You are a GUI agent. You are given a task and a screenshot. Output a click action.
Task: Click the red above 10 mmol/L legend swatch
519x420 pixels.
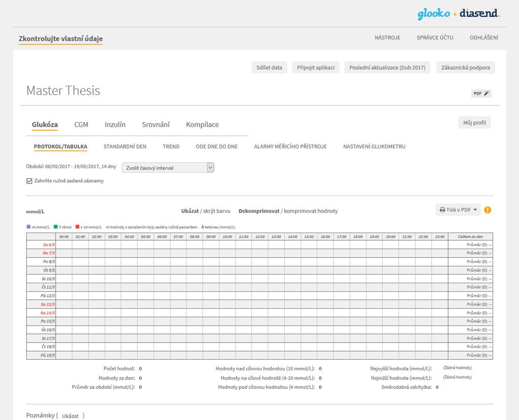(x=78, y=226)
